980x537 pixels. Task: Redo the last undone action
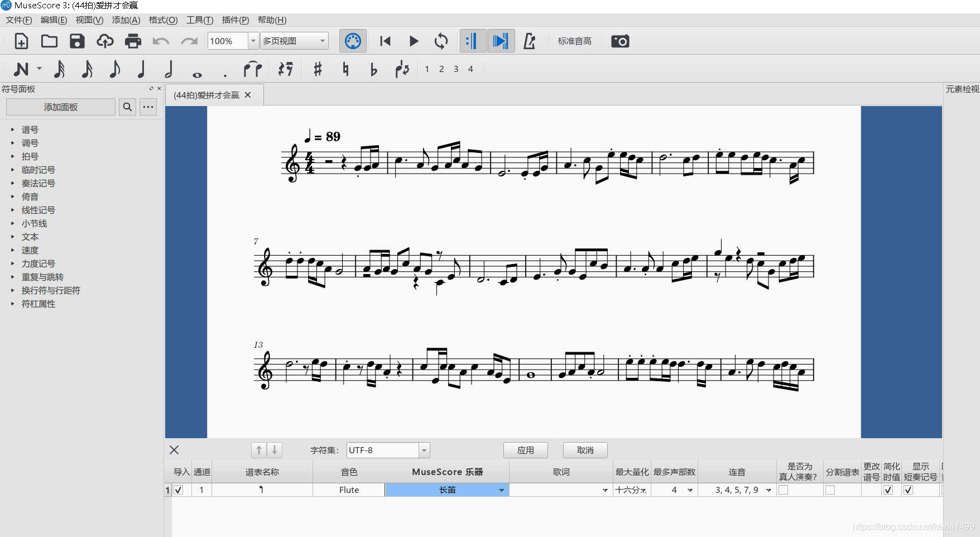click(189, 41)
